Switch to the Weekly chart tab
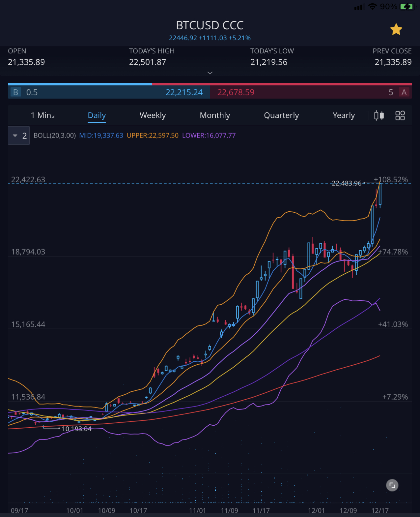The image size is (420, 517). click(153, 115)
